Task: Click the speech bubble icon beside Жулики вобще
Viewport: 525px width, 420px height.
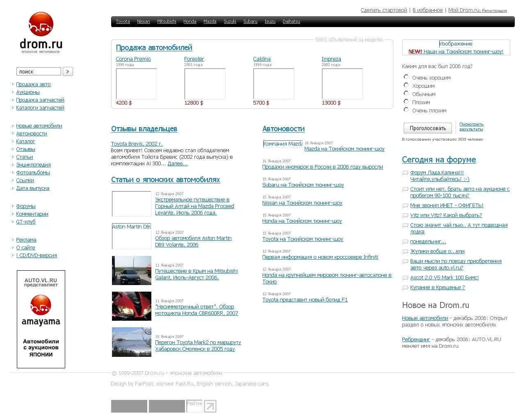Action: tap(405, 251)
